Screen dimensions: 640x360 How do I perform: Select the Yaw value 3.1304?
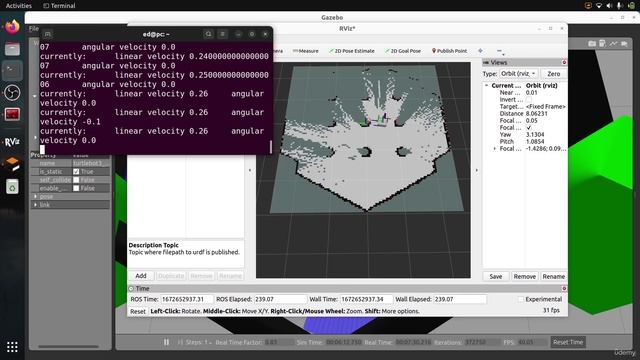[535, 135]
